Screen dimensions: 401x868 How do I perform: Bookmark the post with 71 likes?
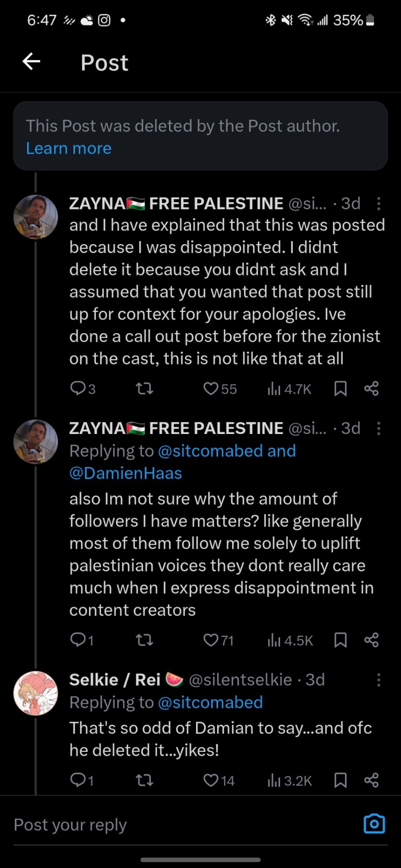tap(340, 640)
